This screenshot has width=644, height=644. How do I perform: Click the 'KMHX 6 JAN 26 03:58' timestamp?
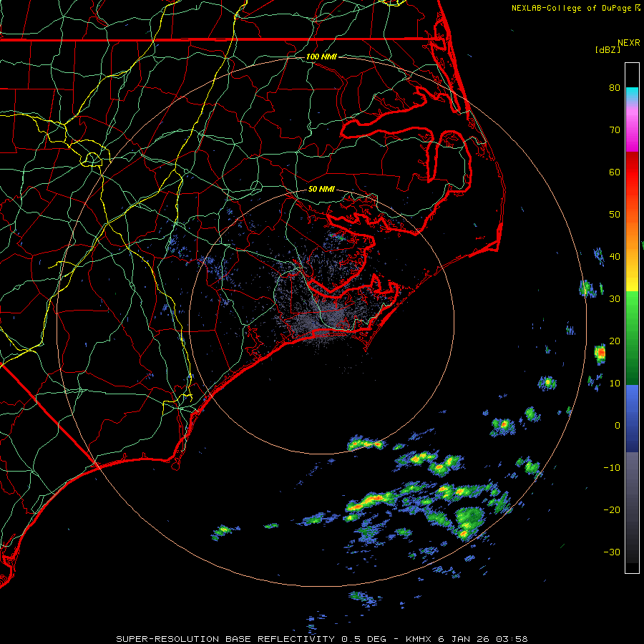(x=467, y=639)
